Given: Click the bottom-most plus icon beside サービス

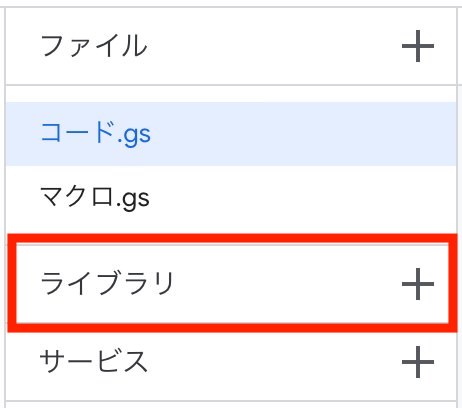Looking at the screenshot, I should (x=418, y=362).
